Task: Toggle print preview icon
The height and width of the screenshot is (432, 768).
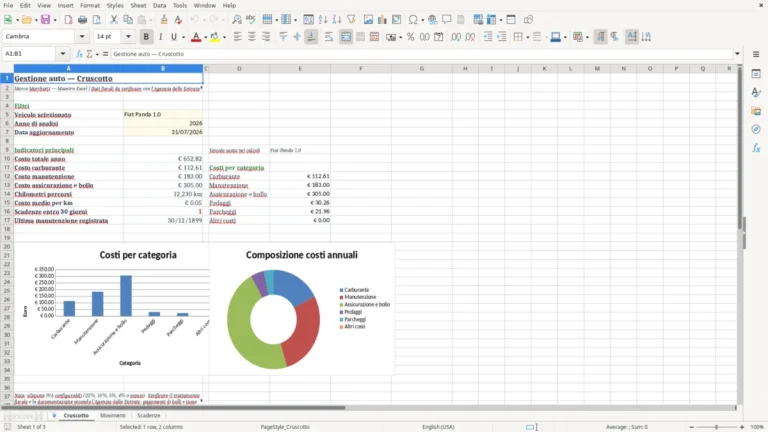Action: [97, 20]
